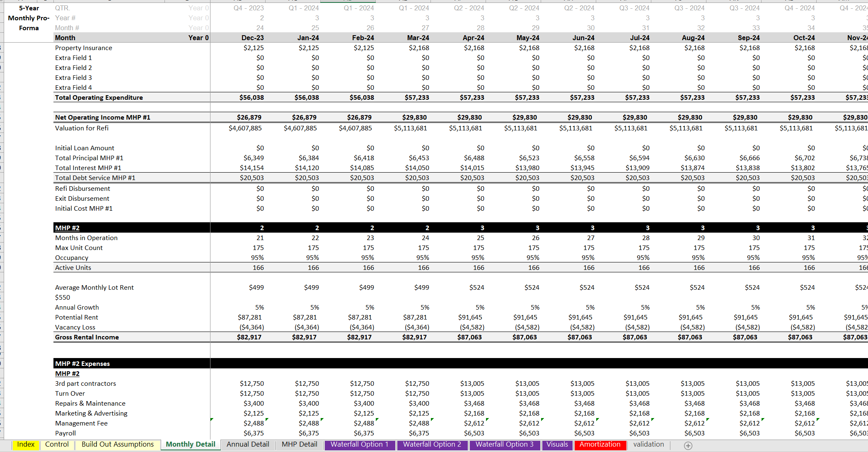Open the MHP Detail sheet tab

(x=300, y=445)
